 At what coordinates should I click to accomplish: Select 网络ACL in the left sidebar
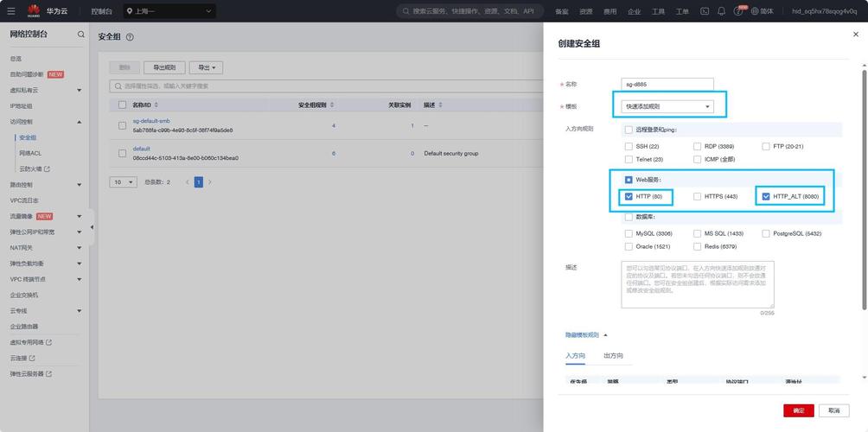[30, 153]
